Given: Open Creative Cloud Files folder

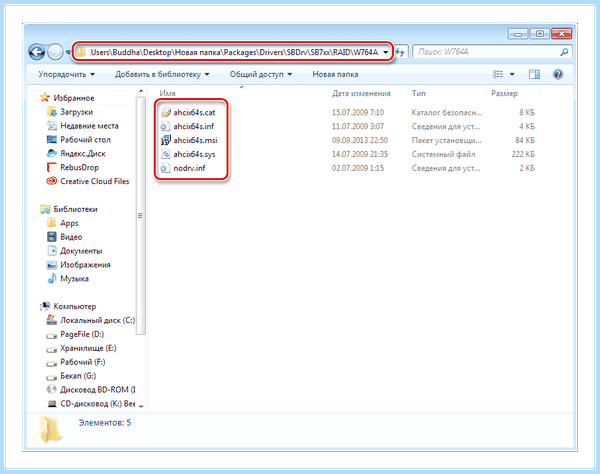Looking at the screenshot, I should [88, 181].
